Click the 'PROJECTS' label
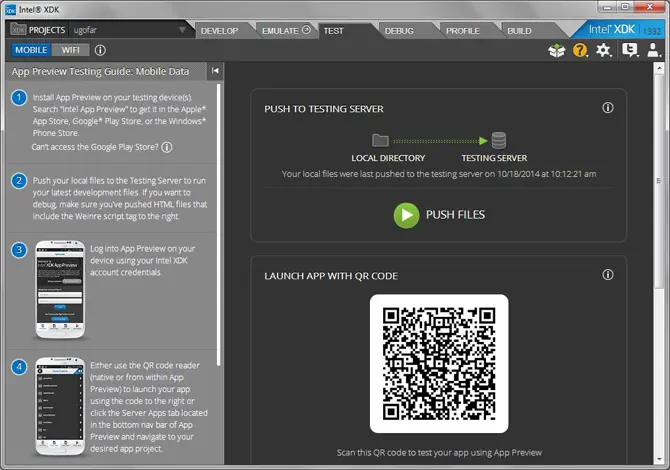This screenshot has height=470, width=670. [x=47, y=30]
